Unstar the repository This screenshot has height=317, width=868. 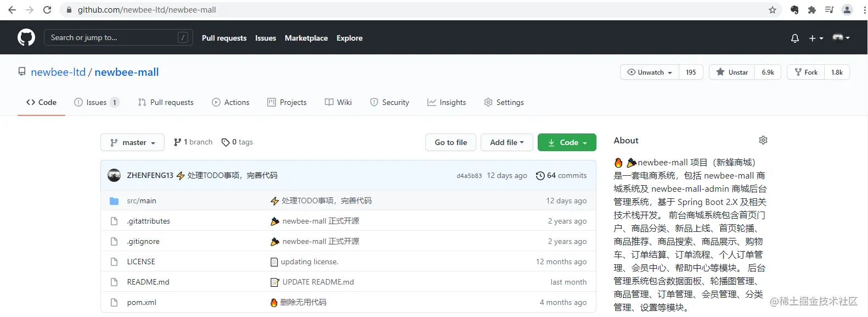(x=732, y=72)
